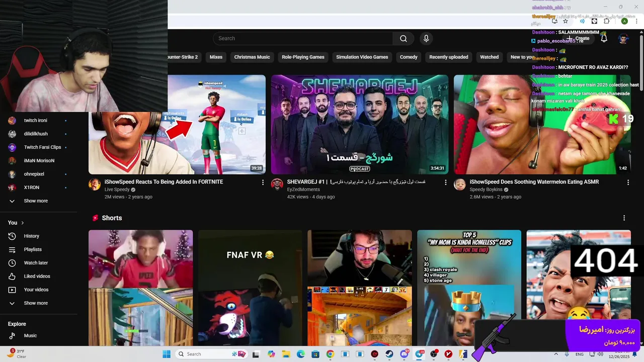Click the Chrome profile letter A icon
Screen dimensions: 644x362
pos(624,21)
